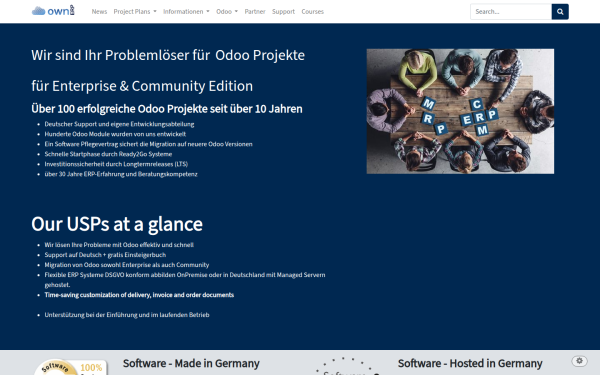Viewport: 600px width, 375px height.
Task: Click 'Flexible ERP Systeme DSGVO konform' bullet
Action: point(185,280)
